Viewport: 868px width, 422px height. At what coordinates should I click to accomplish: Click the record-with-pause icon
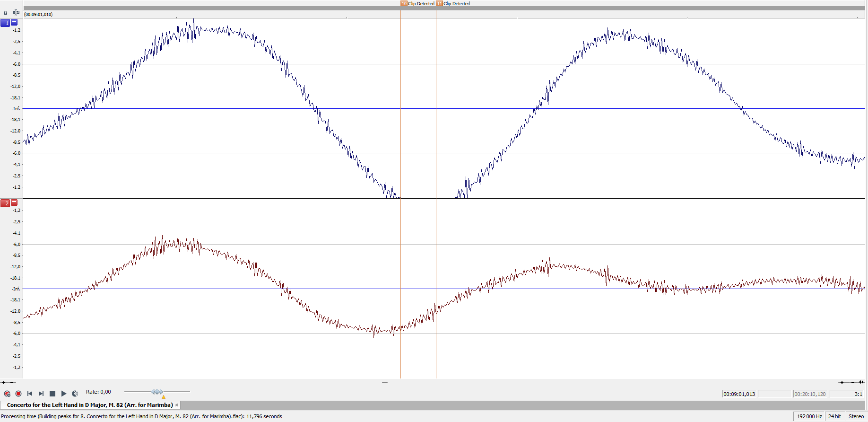[x=7, y=394]
